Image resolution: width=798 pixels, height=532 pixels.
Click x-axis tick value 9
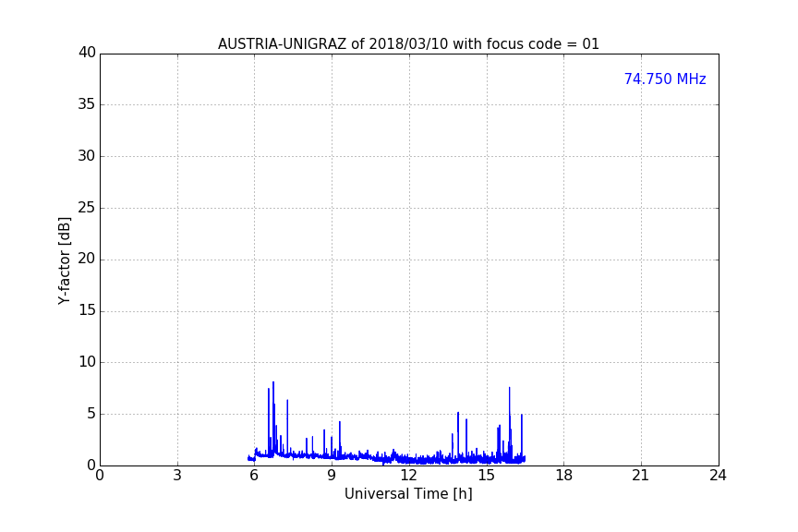point(332,476)
